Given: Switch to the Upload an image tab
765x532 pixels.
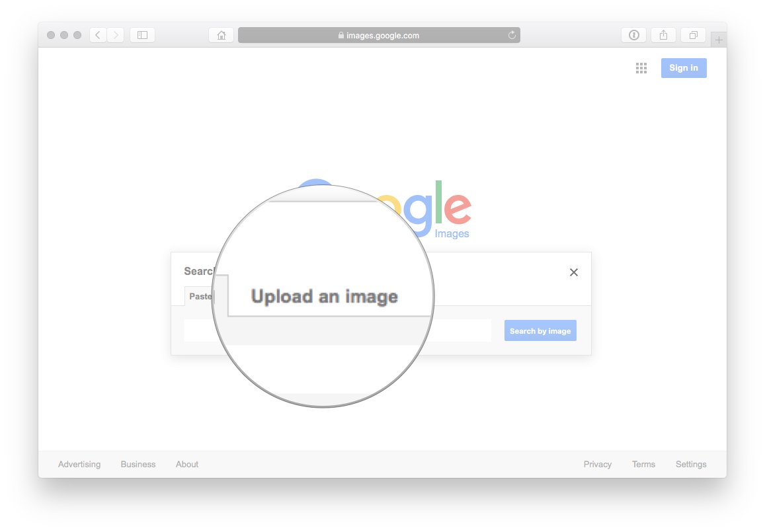Looking at the screenshot, I should [x=324, y=297].
